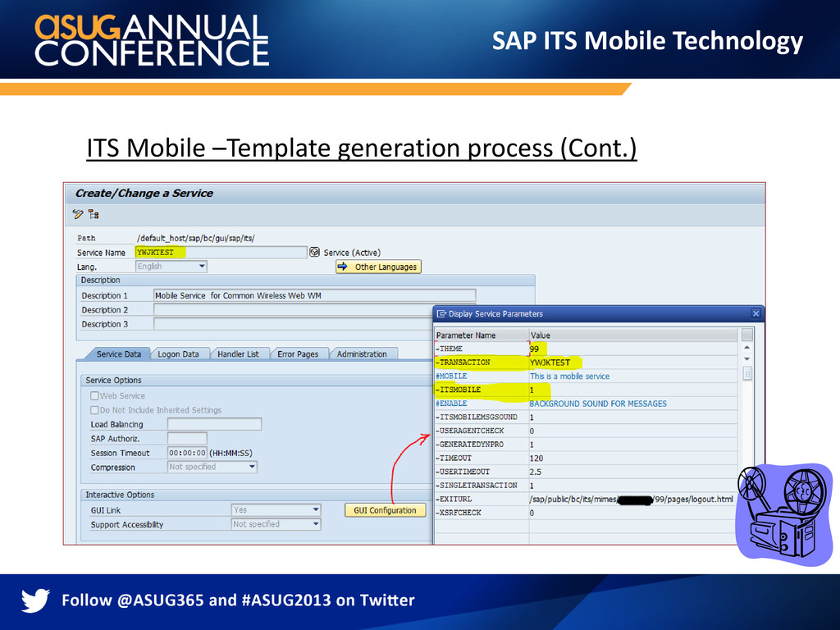Click the parameters table scroll up arrow
This screenshot has height=630, width=840.
[746, 348]
